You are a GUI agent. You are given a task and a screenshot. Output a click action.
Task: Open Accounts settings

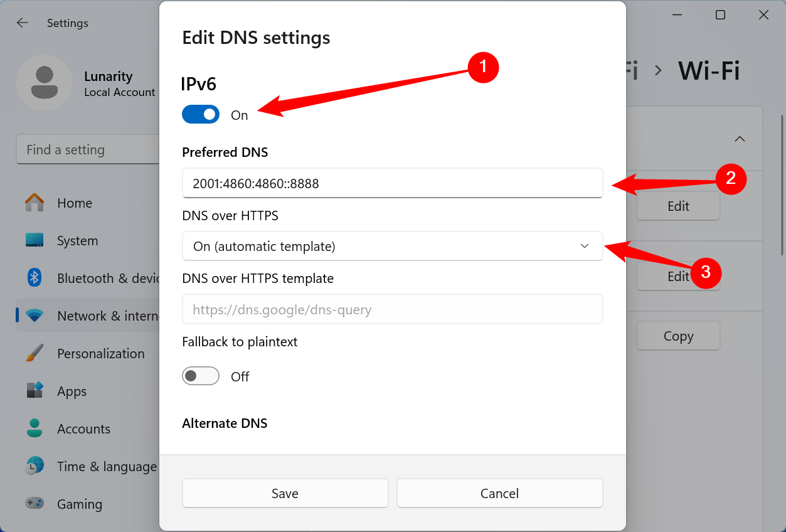pyautogui.click(x=84, y=428)
